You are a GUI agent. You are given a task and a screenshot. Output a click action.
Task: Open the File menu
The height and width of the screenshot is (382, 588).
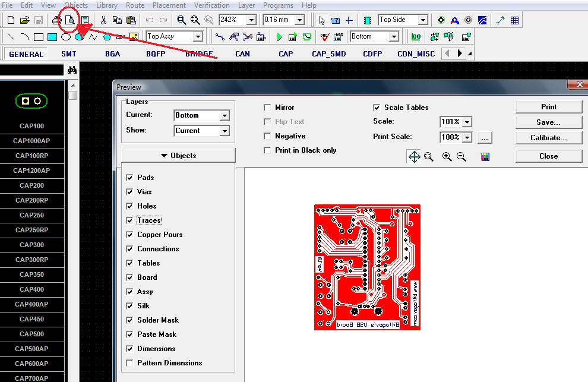coord(7,5)
